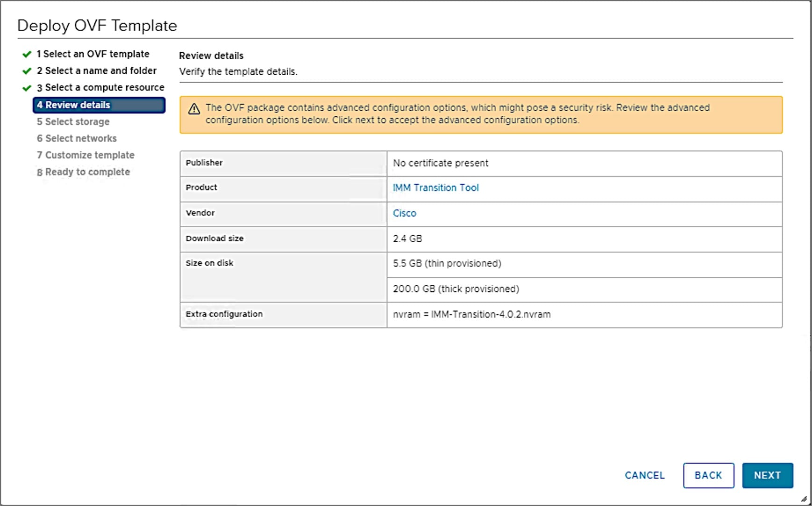Click the nvram extra configuration value
This screenshot has width=812, height=506.
click(471, 315)
